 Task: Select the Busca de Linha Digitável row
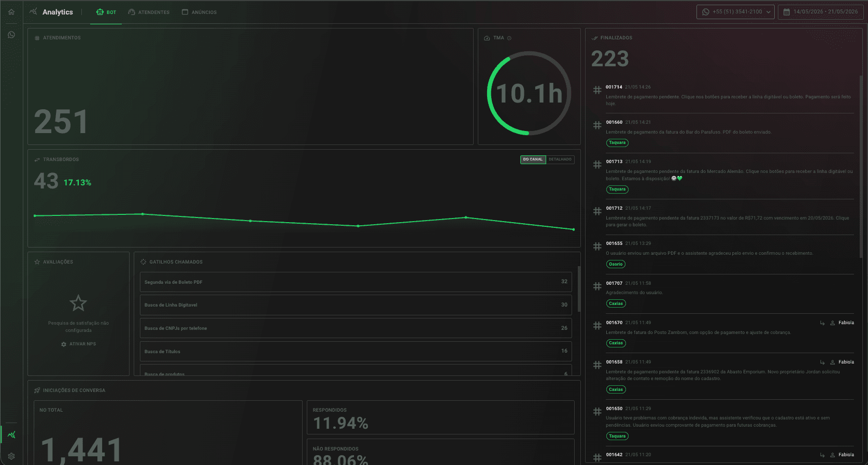pos(356,305)
